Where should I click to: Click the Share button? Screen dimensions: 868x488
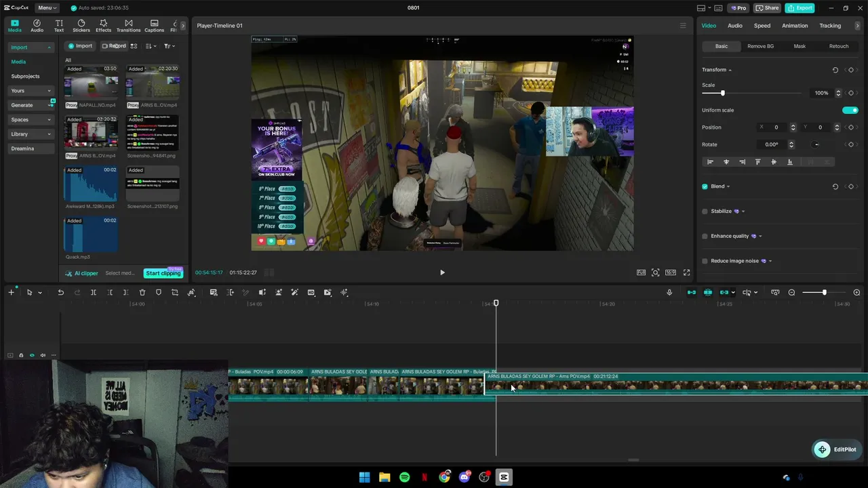click(768, 8)
